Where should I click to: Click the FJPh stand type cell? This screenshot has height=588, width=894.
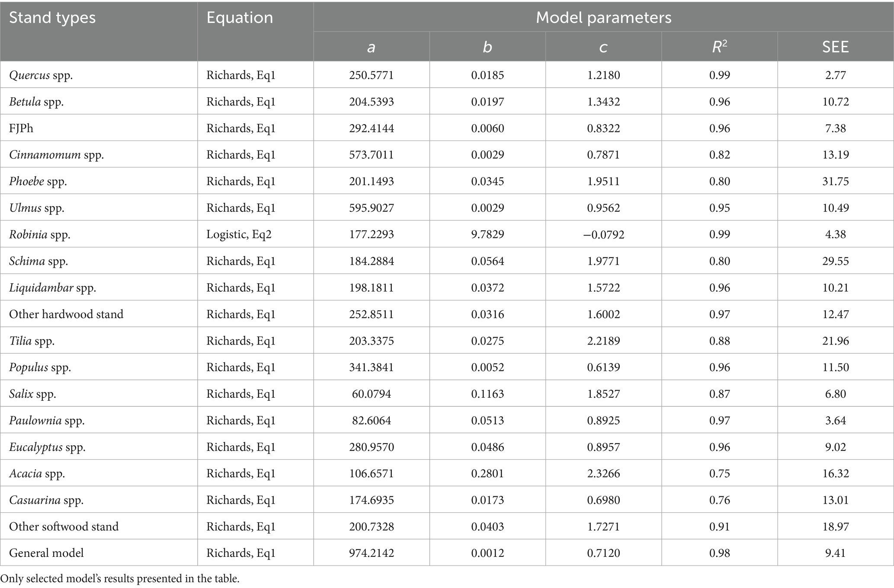[x=21, y=128]
